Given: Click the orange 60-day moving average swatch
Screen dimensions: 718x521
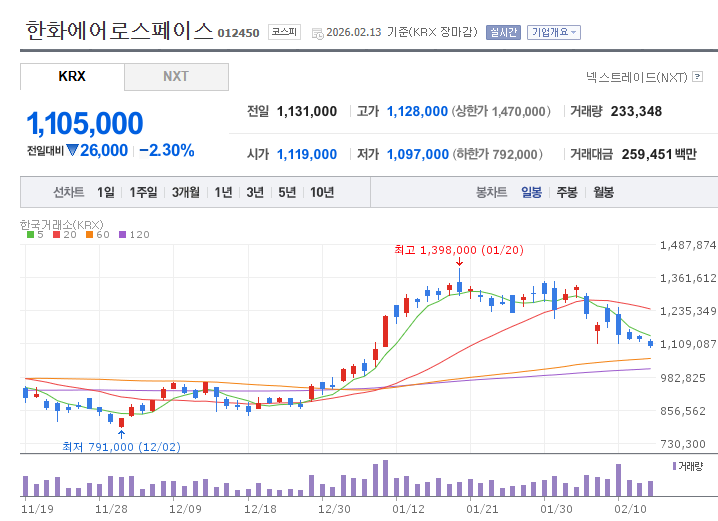Looking at the screenshot, I should pos(90,234).
